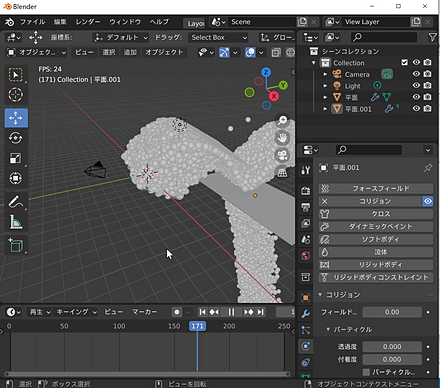This screenshot has height=388, width=440.
Task: Toggle viewport visibility for 平面.001
Action: click(416, 109)
